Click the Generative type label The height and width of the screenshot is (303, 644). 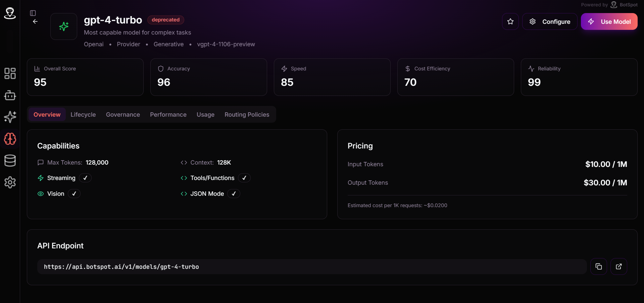[x=168, y=44]
